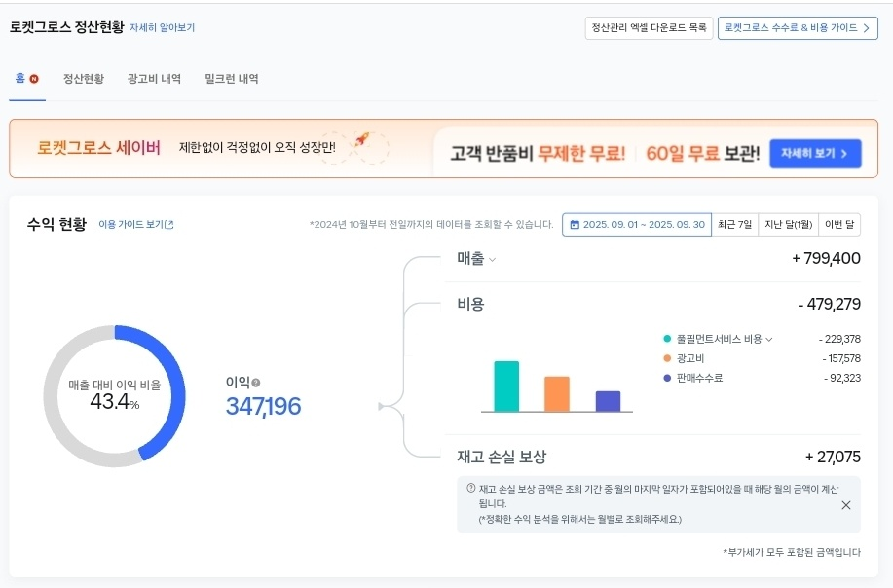Screen dimensions: 893x588
Task: Click the profit ratio donut chart
Action: 115,396
